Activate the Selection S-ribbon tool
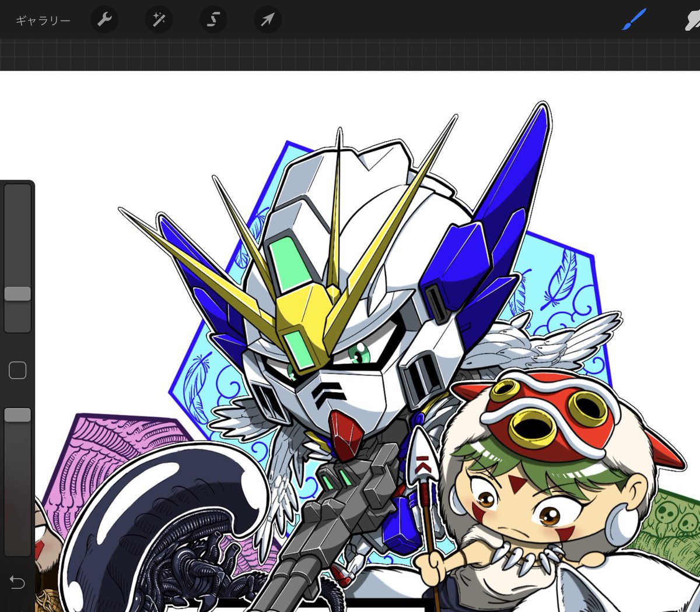 click(x=213, y=20)
